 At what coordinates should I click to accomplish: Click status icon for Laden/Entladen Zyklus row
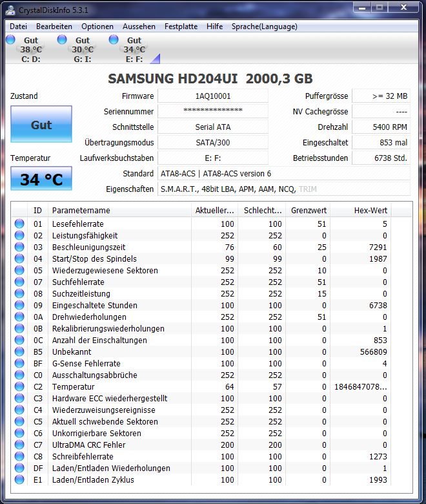coord(19,479)
